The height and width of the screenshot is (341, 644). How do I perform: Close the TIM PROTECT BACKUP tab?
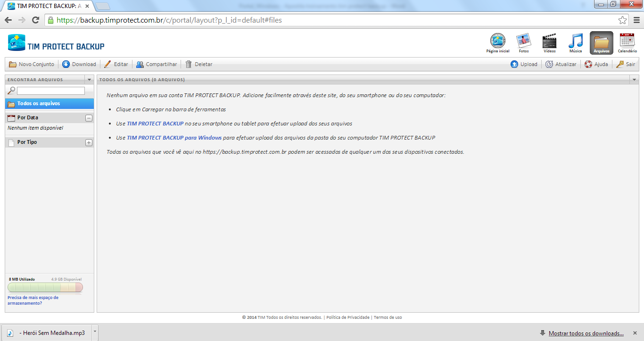pyautogui.click(x=88, y=6)
